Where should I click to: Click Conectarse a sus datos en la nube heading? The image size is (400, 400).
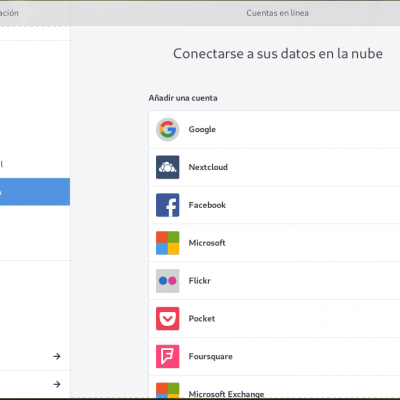278,54
